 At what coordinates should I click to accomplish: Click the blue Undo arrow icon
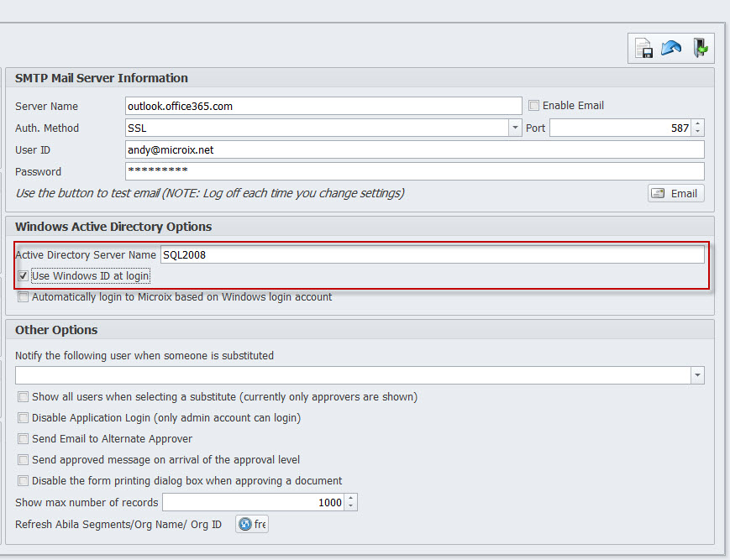click(x=671, y=49)
